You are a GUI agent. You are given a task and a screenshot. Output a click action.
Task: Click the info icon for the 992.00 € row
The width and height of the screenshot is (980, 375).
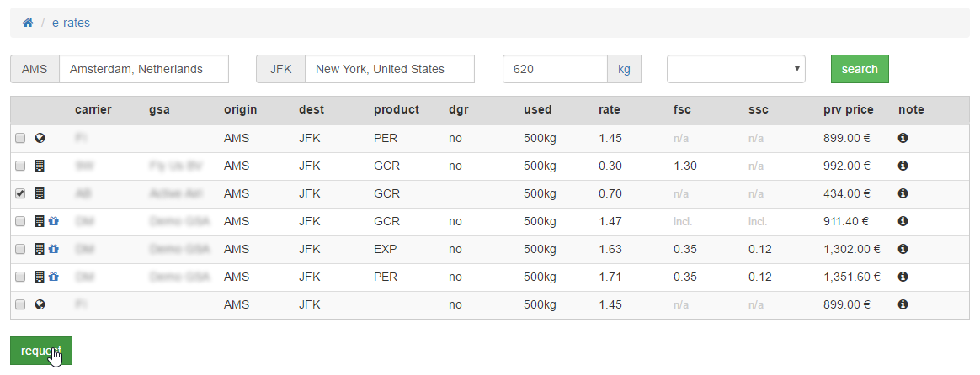903,166
